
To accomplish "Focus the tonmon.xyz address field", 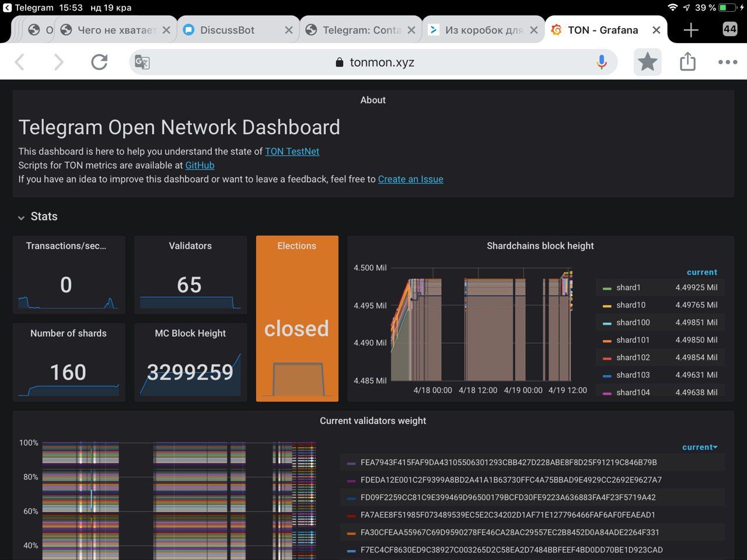I will [x=373, y=62].
